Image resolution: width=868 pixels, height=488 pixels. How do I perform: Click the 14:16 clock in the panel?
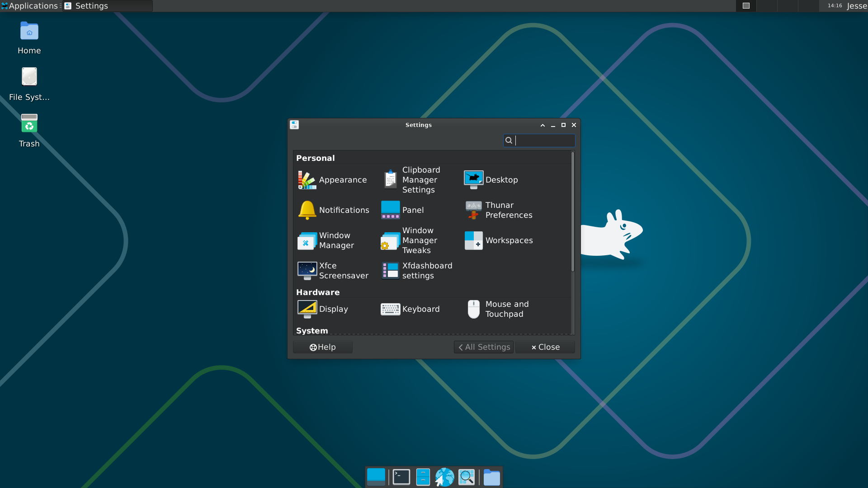[835, 6]
